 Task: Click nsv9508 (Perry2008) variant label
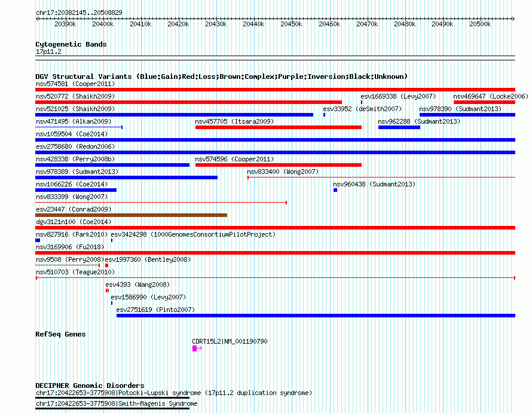(x=69, y=259)
